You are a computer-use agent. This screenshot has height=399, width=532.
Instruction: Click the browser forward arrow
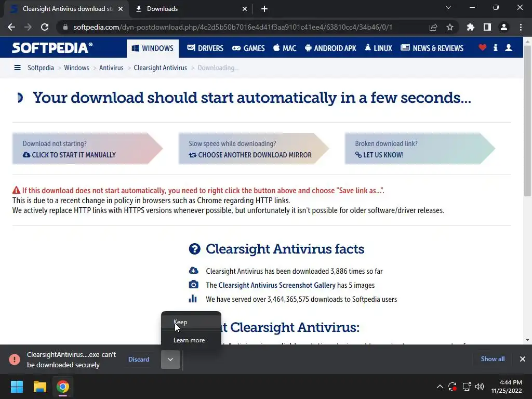[x=28, y=27]
